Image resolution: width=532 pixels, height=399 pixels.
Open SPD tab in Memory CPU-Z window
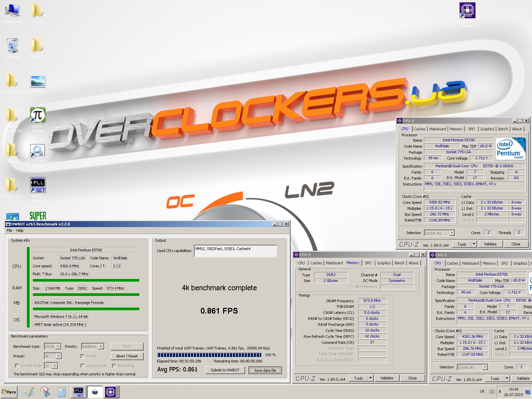pyautogui.click(x=368, y=263)
